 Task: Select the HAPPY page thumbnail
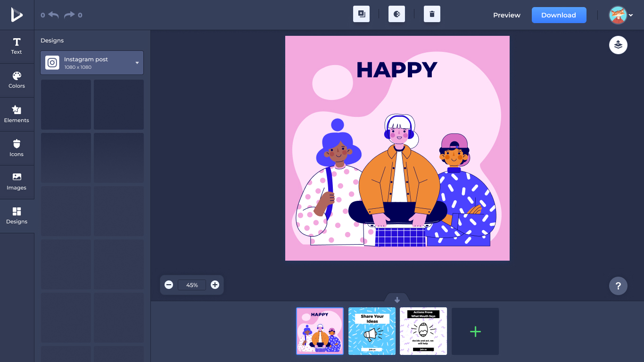point(320,331)
